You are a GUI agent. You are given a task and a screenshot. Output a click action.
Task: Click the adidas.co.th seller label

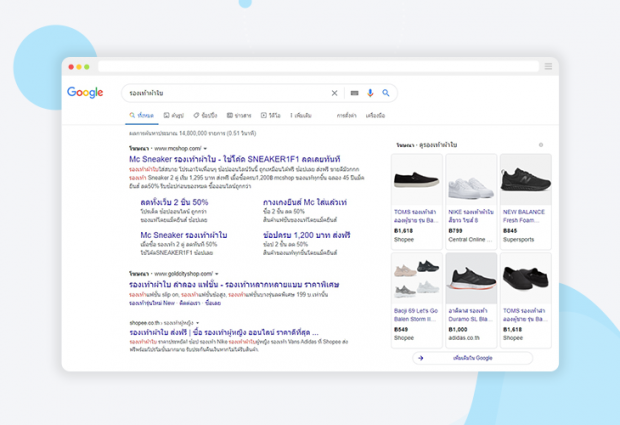pos(464,338)
